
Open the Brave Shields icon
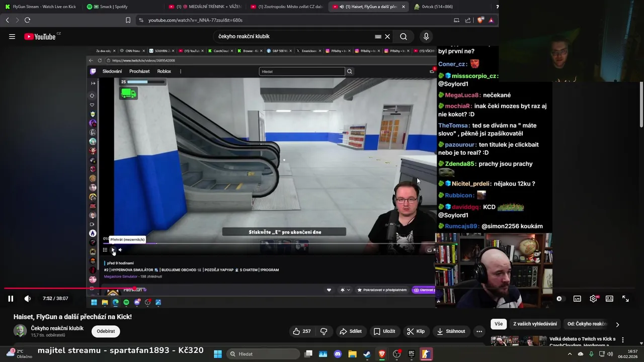pyautogui.click(x=480, y=20)
